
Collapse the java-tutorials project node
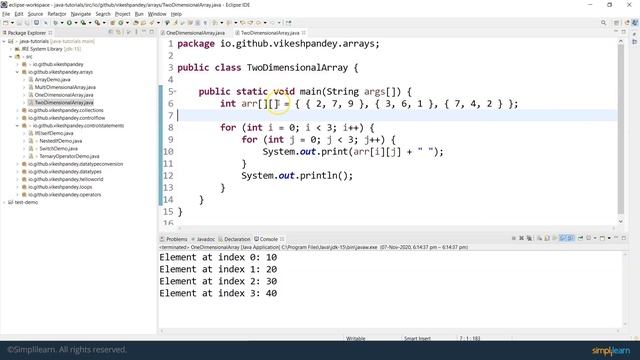tap(4, 41)
